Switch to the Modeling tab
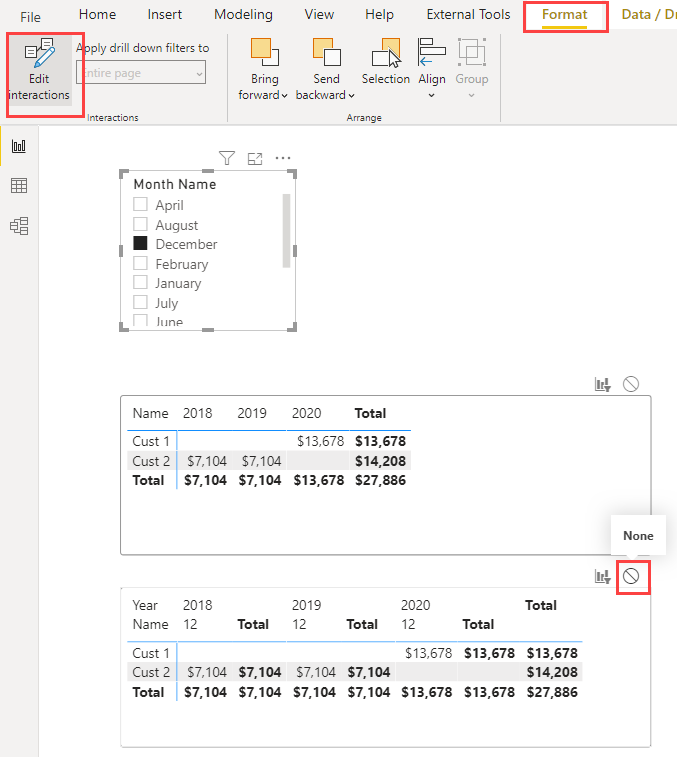 (243, 15)
